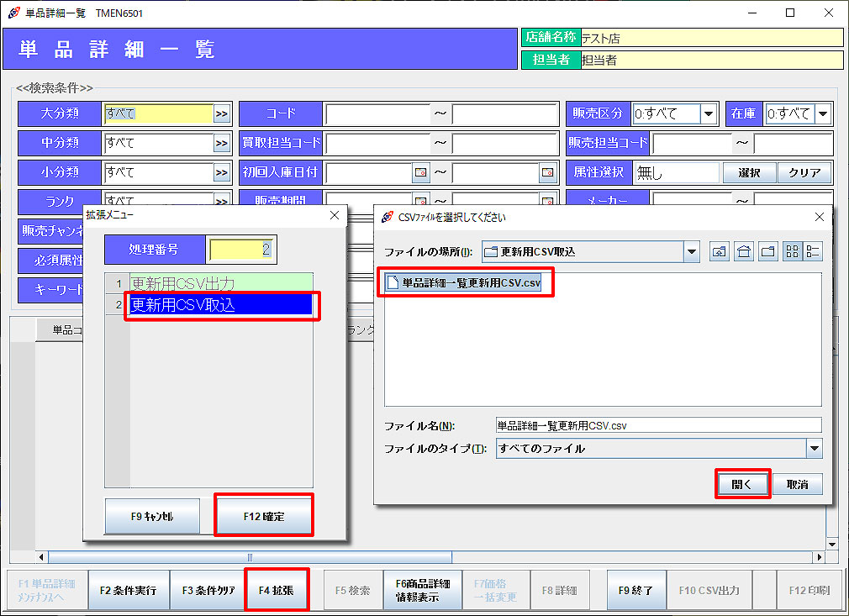Switch file dialog to details view
The image size is (849, 616).
pos(812,251)
